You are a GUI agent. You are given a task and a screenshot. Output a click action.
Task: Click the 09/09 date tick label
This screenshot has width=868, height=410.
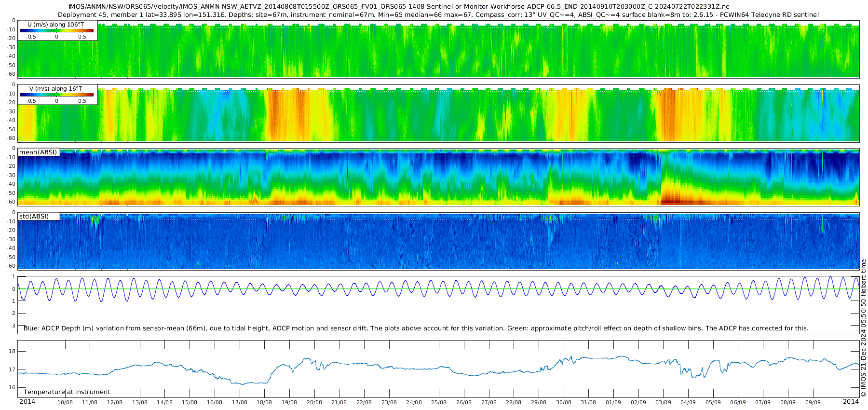pyautogui.click(x=813, y=402)
